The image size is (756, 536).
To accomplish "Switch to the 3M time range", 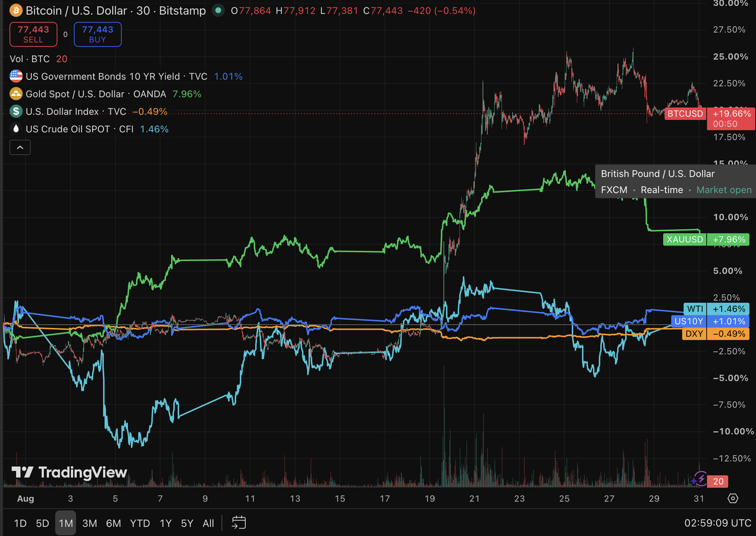I will (90, 523).
